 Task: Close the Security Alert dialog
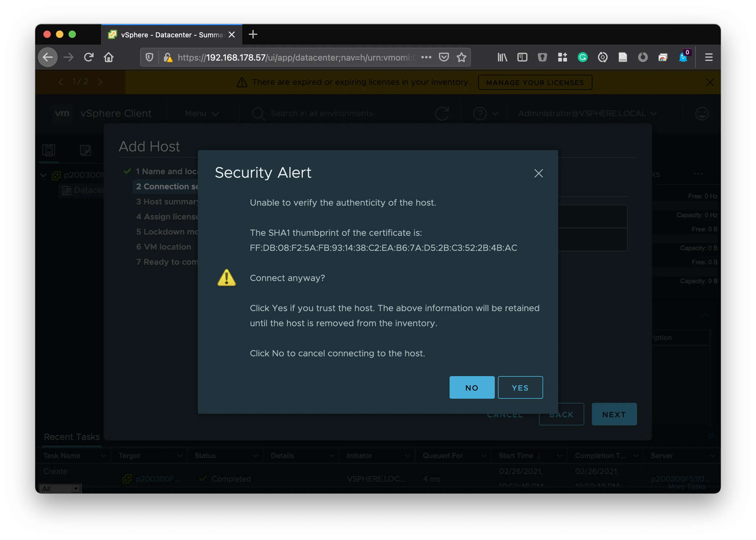tap(538, 173)
